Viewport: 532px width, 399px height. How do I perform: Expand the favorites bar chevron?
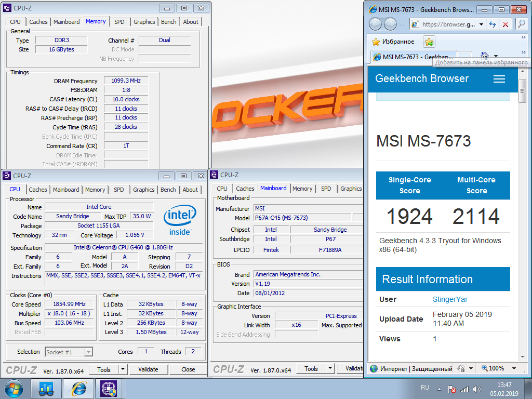click(524, 37)
